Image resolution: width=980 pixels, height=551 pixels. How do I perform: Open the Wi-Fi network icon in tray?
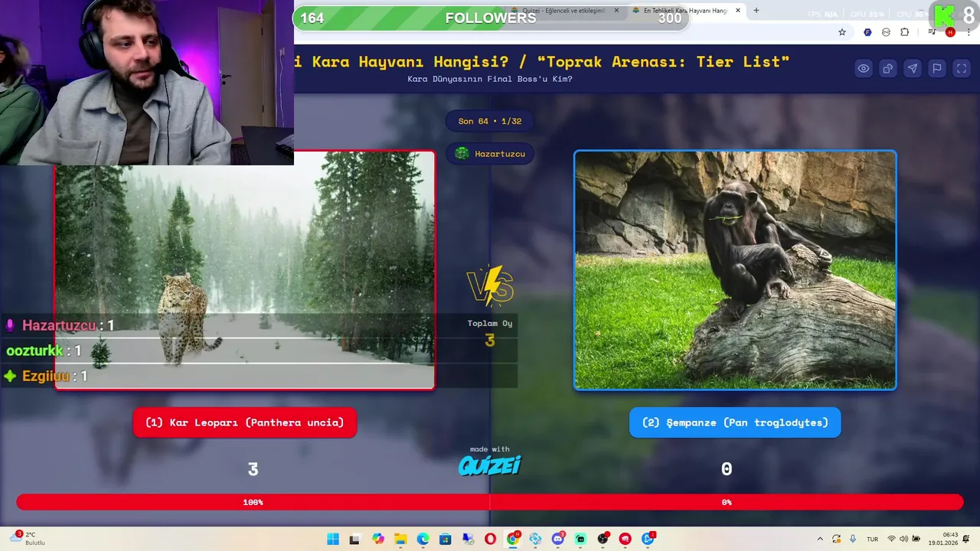click(x=891, y=539)
